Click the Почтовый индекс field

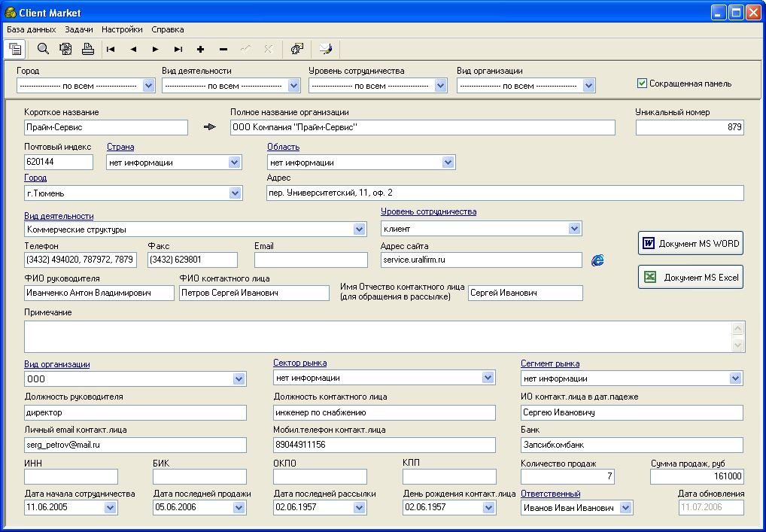(x=59, y=162)
